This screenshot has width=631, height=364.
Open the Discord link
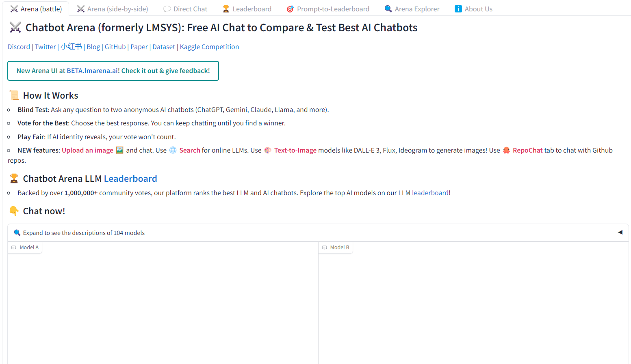point(19,47)
